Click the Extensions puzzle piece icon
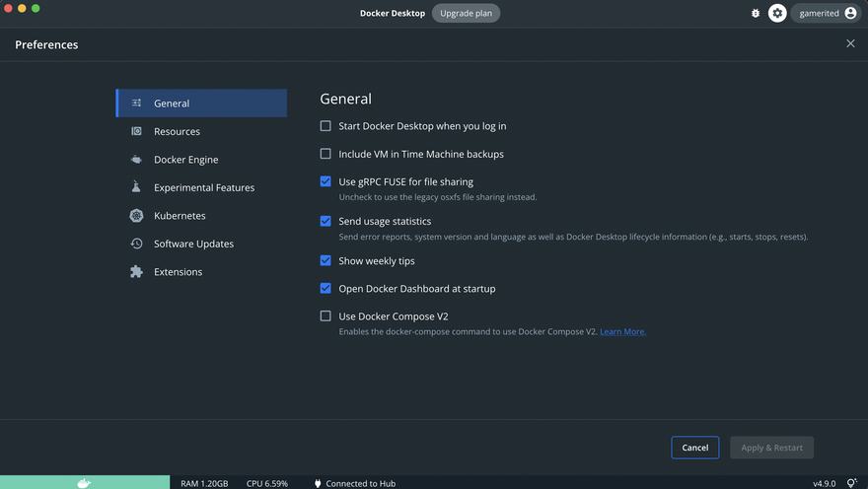This screenshot has height=489, width=868. pyautogui.click(x=136, y=272)
